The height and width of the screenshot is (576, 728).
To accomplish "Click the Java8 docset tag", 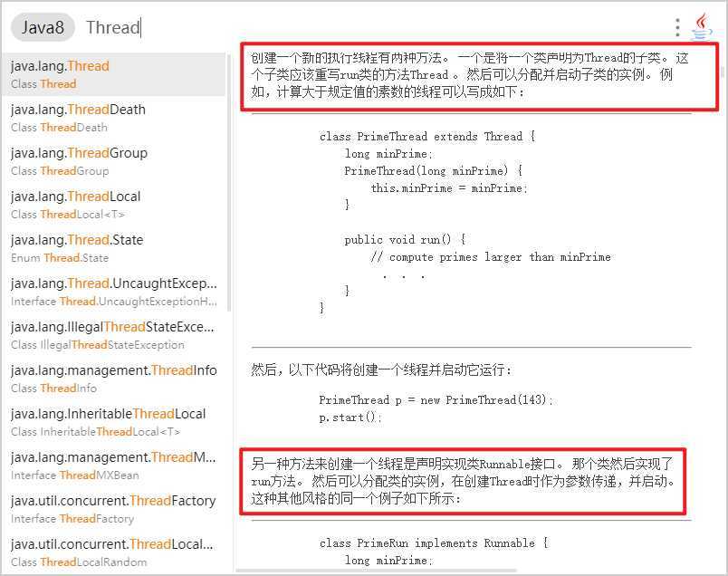I will click(x=43, y=27).
